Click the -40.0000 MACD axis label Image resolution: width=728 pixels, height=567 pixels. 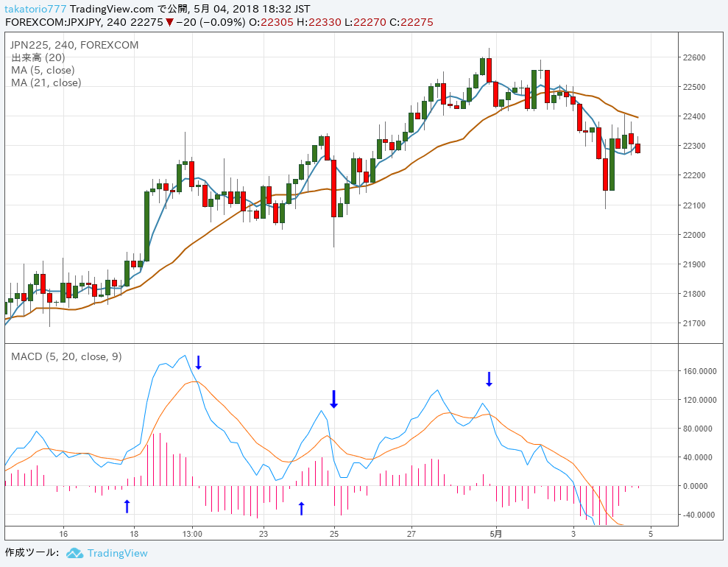[x=699, y=515]
